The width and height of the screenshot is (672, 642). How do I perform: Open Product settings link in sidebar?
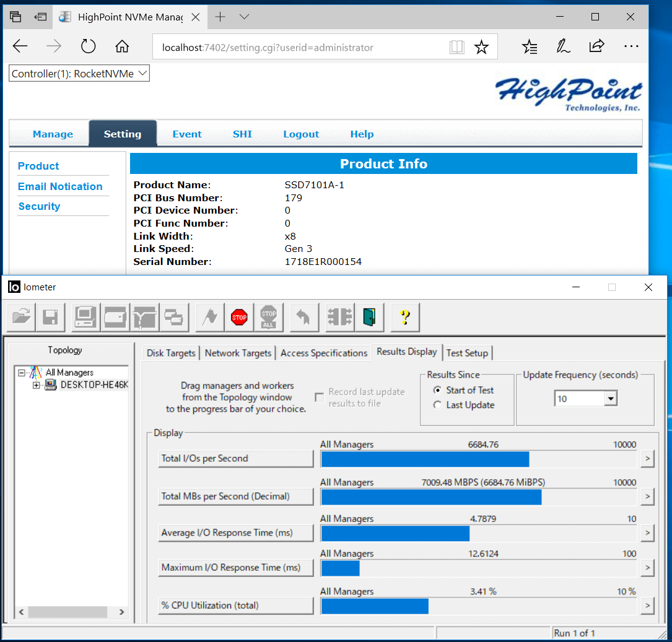click(x=38, y=166)
